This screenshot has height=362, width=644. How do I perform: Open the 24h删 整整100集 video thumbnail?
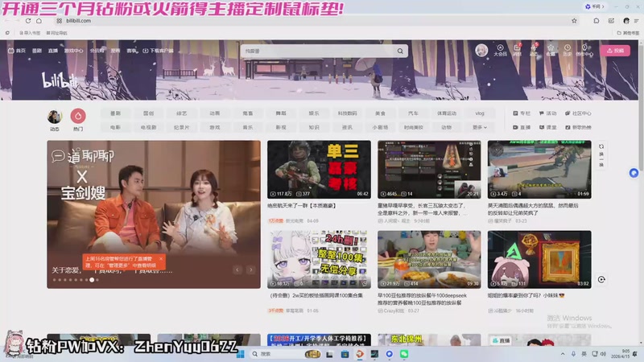pos(319,259)
